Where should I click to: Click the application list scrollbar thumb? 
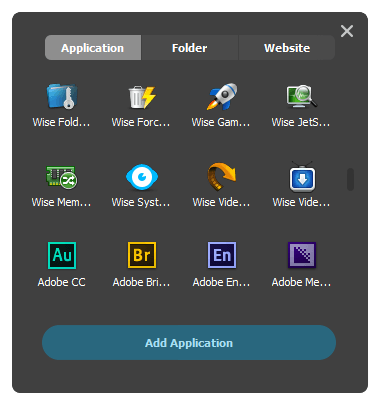350,180
